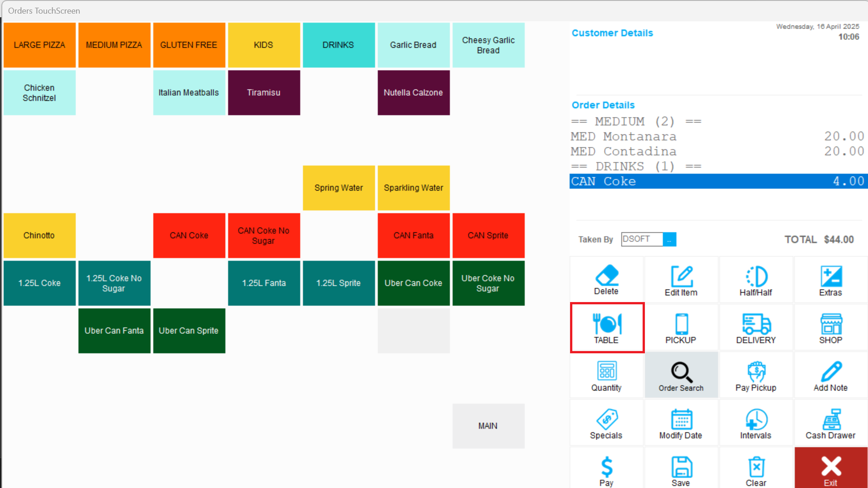The width and height of the screenshot is (868, 488).
Task: Open the Cash Drawer
Action: point(830,423)
